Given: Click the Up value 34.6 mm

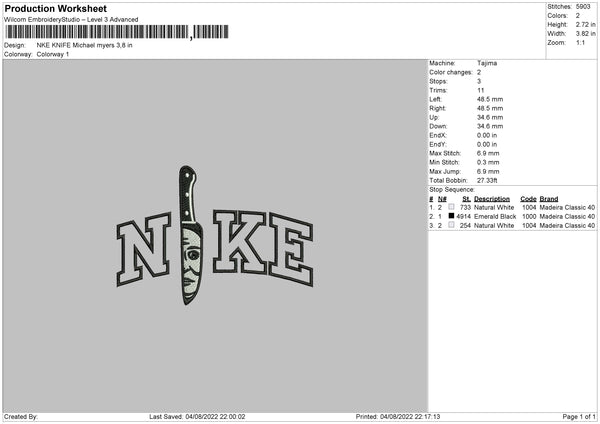Looking at the screenshot, I should pyautogui.click(x=490, y=117).
